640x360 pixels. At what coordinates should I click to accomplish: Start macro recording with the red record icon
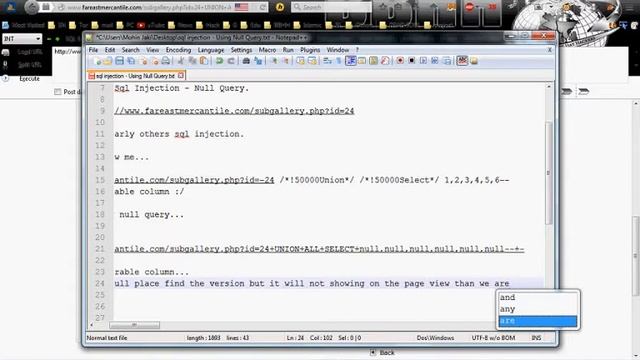pos(400,61)
